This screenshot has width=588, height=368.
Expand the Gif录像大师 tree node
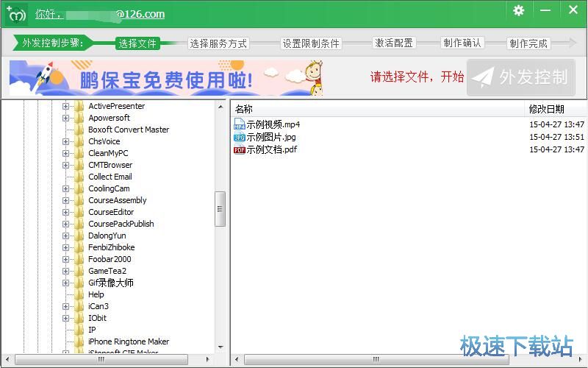[65, 283]
